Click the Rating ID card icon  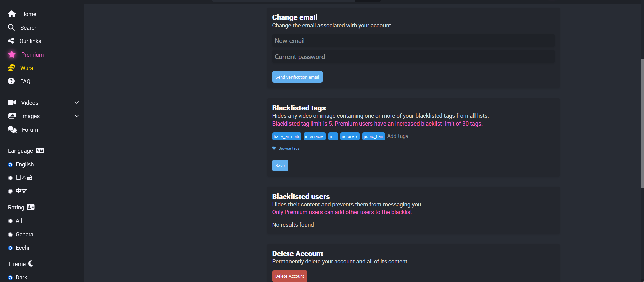(x=31, y=207)
